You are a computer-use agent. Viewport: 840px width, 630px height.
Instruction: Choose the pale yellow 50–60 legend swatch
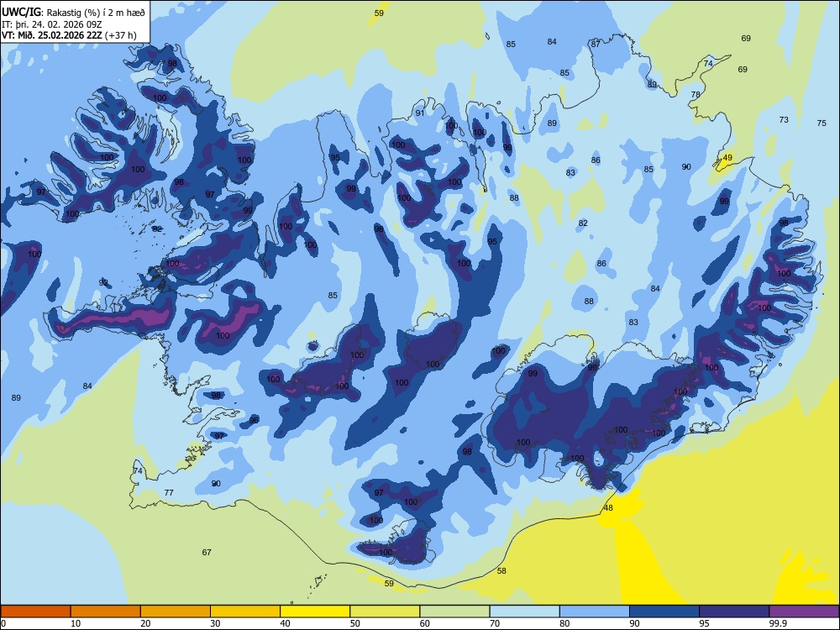385,612
